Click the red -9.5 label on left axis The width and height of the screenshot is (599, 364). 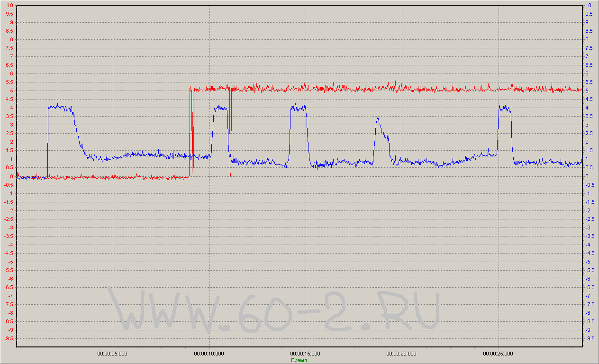[x=9, y=339]
